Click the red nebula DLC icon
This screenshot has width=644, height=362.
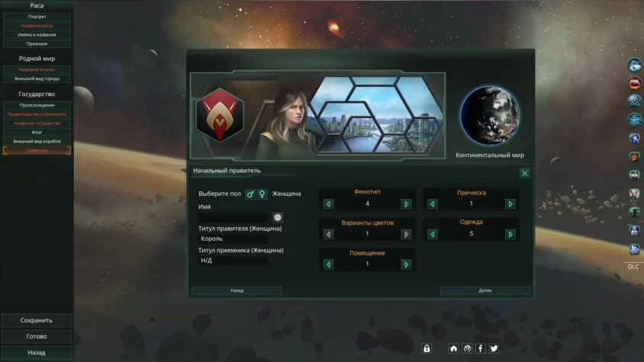tap(634, 83)
